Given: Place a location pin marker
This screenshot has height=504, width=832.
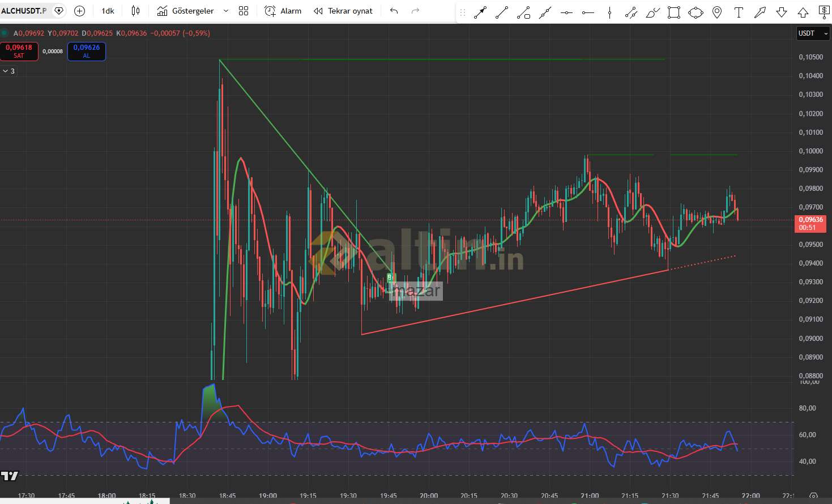Looking at the screenshot, I should (717, 12).
